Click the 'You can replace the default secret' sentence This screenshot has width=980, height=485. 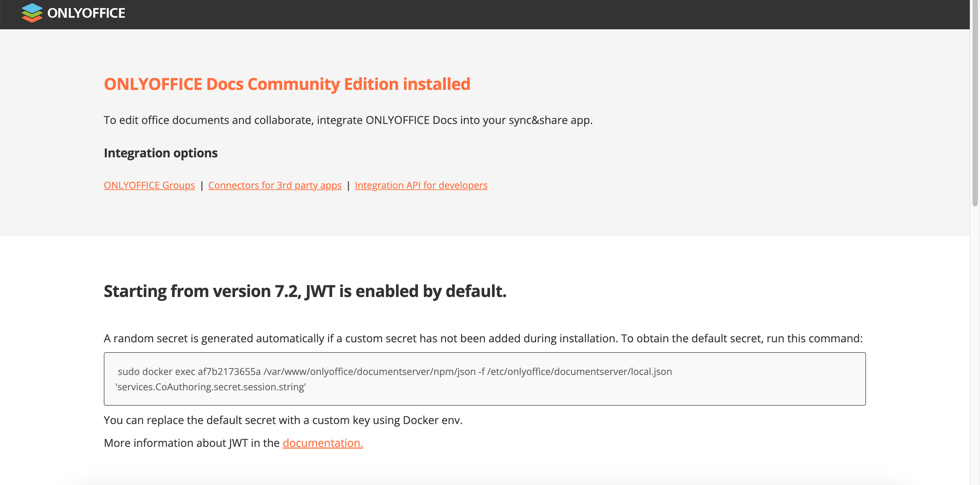pos(283,420)
